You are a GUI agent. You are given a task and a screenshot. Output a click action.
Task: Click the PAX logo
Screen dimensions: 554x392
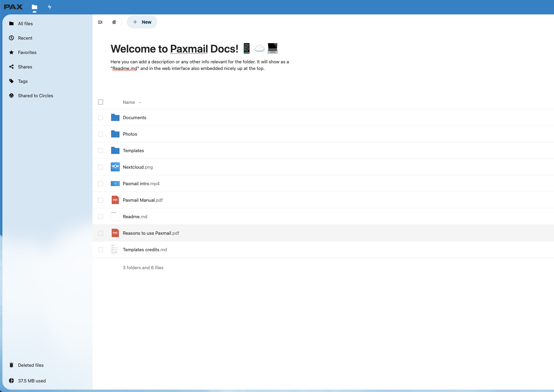(13, 7)
